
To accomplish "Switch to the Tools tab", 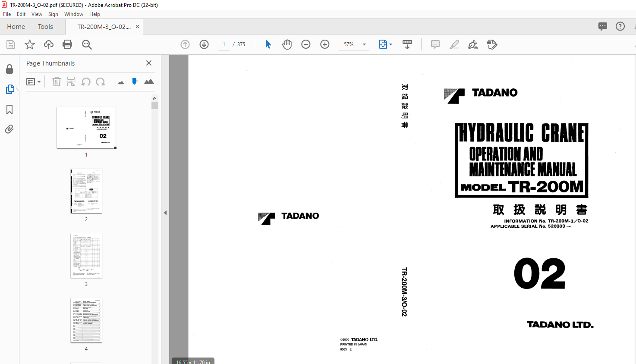I will 45,27.
